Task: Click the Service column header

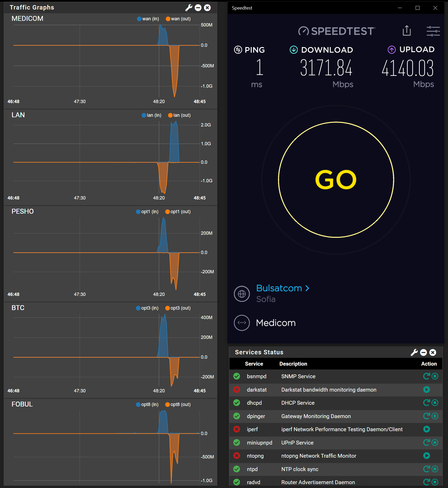Action: pyautogui.click(x=254, y=364)
